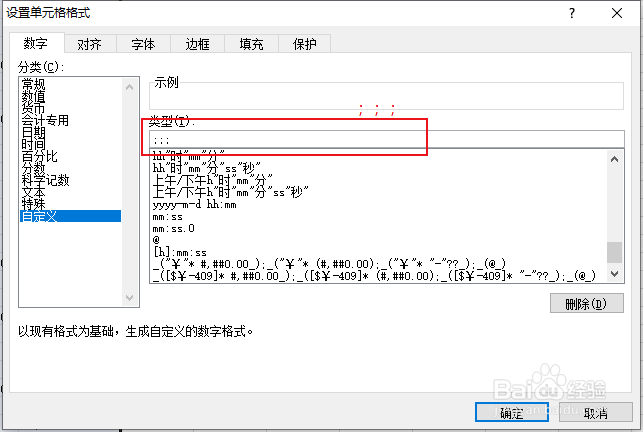This screenshot has width=643, height=432.
Task: Select 自定义 category
Action: click(71, 216)
